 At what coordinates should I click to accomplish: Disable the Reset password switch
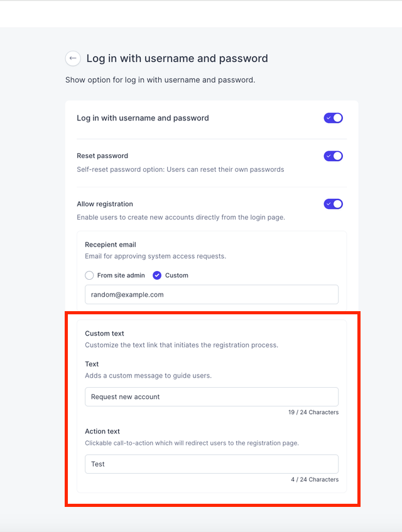(333, 156)
